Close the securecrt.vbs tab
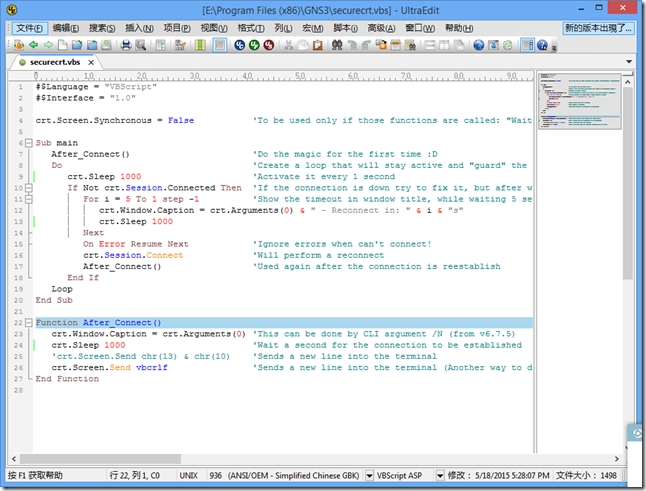 pyautogui.click(x=91, y=62)
